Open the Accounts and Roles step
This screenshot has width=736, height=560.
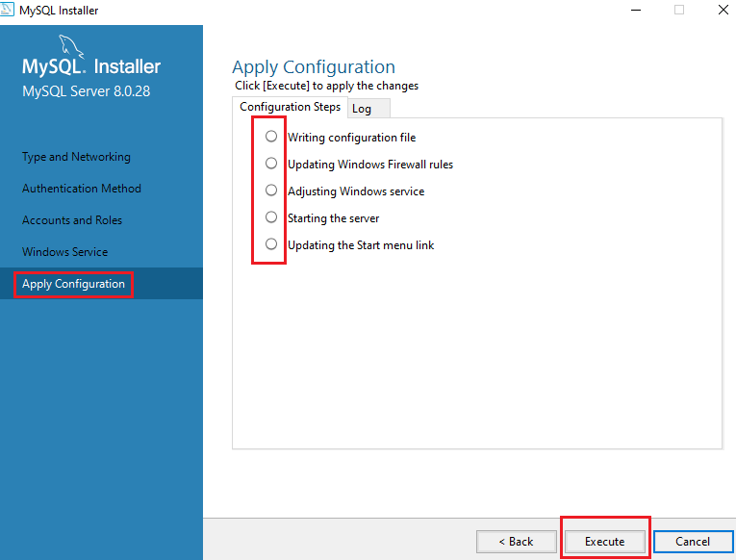click(x=72, y=220)
